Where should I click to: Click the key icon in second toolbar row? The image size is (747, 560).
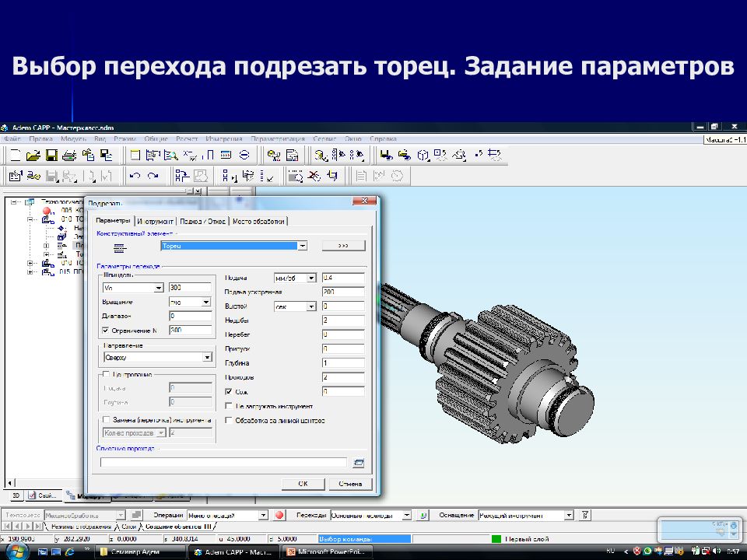[33, 177]
